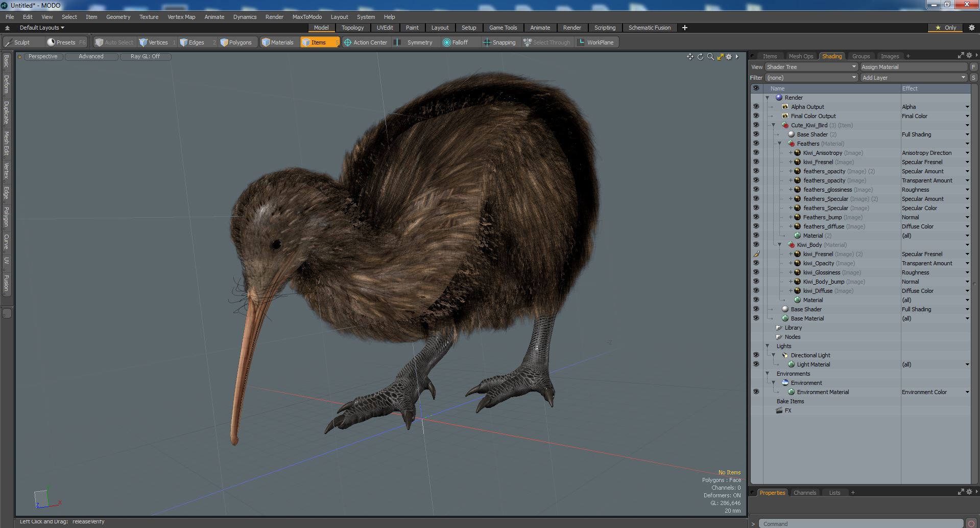The width and height of the screenshot is (980, 528).
Task: Open the Texture menu
Action: [x=149, y=17]
